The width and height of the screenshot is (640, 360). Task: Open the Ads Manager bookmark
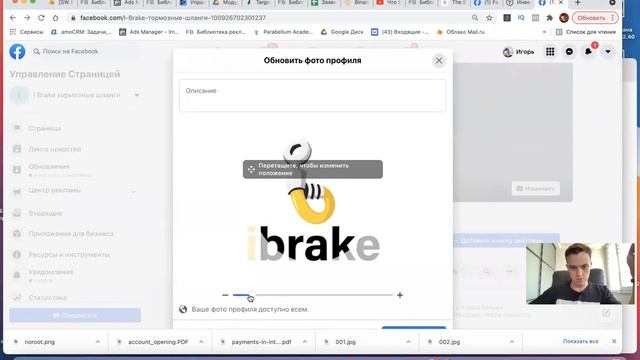coord(149,32)
